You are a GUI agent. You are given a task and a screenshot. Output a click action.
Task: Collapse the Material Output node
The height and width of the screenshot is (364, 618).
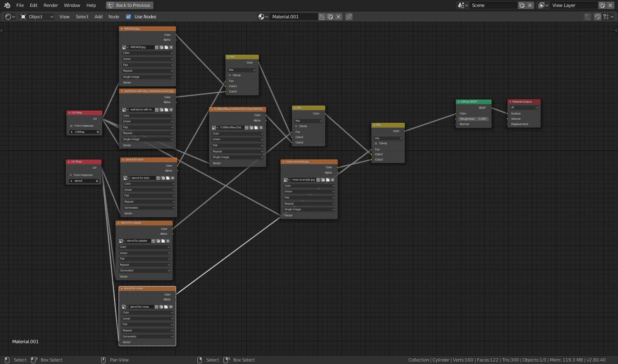[510, 102]
